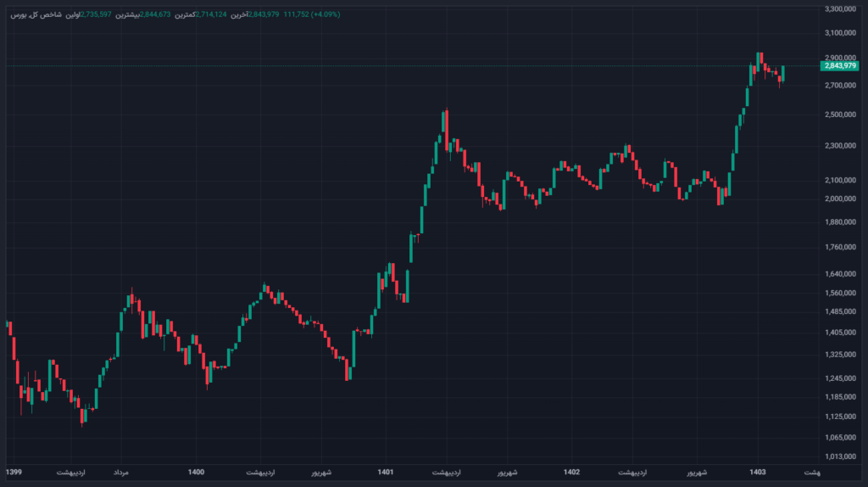Select the lowest value 2,714,124 in legend
The width and height of the screenshot is (868, 487).
211,14
